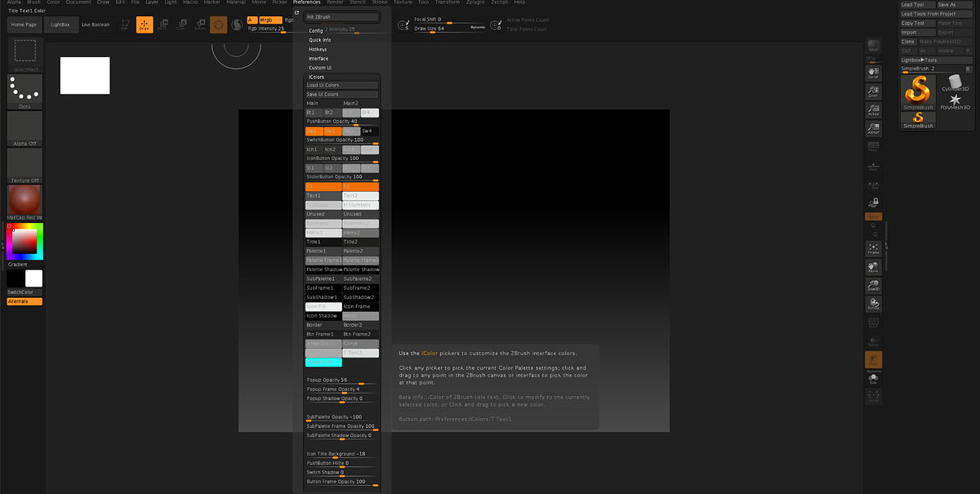Expand the Hotkeys section

point(318,49)
